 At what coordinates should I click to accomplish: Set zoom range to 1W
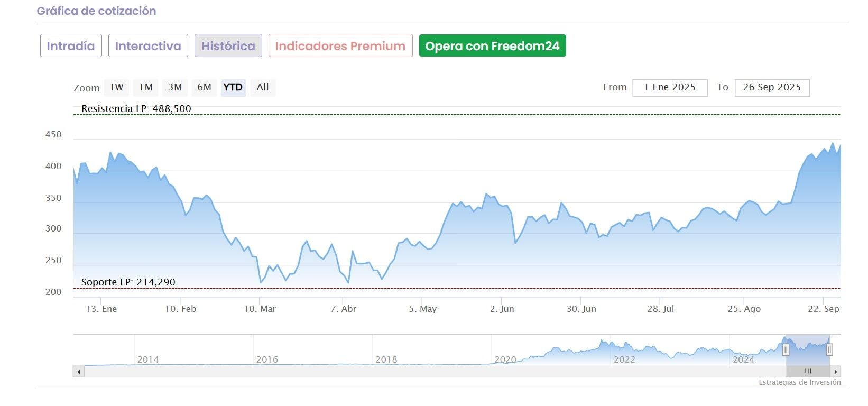(116, 87)
